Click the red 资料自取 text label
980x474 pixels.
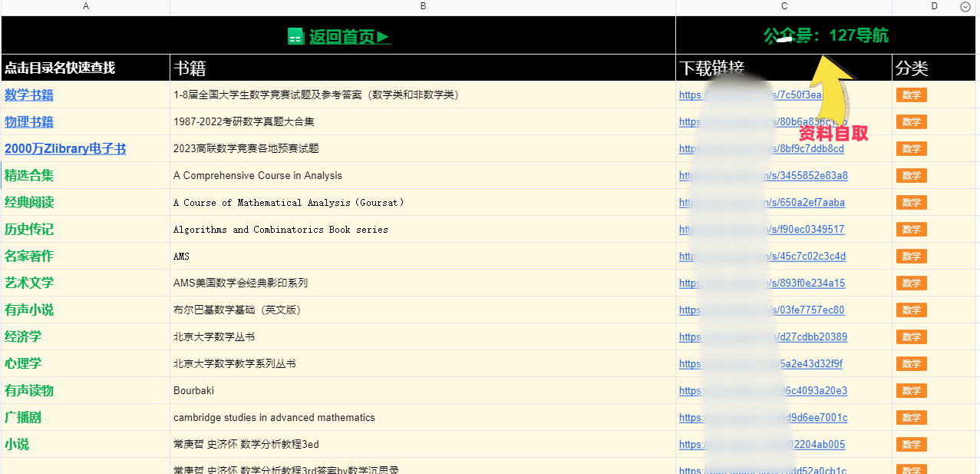point(833,134)
